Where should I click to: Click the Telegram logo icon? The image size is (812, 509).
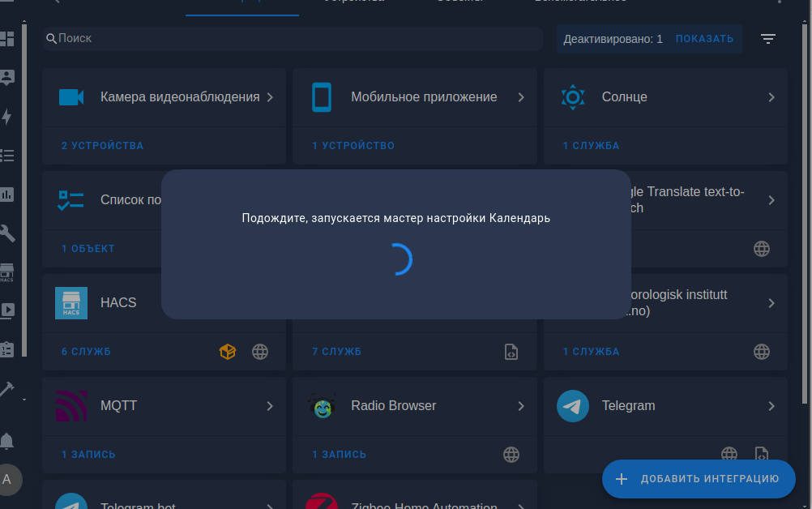point(573,406)
